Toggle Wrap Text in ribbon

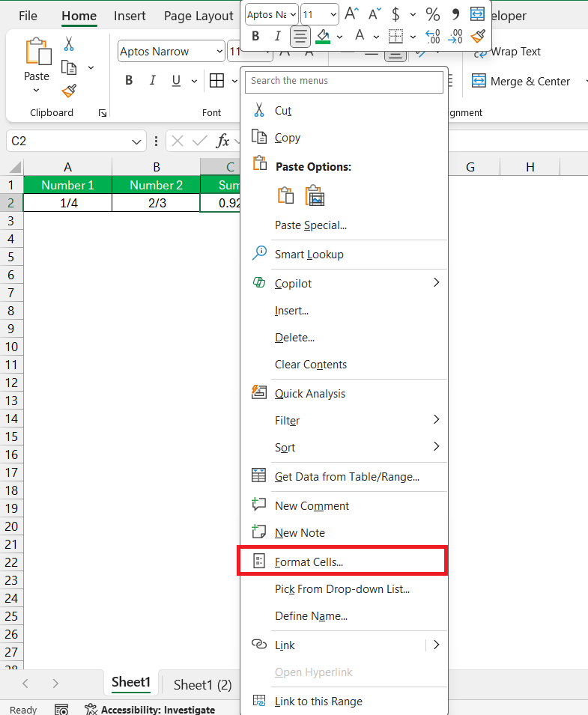[506, 52]
